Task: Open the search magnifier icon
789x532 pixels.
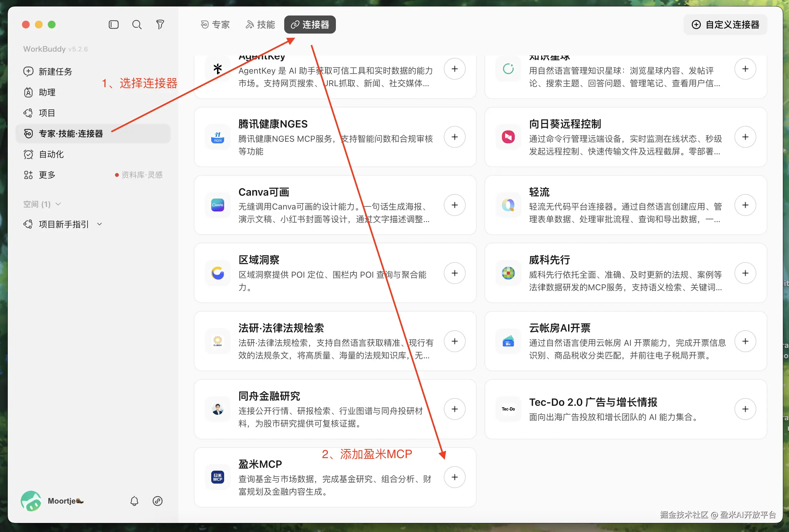Action: tap(137, 25)
